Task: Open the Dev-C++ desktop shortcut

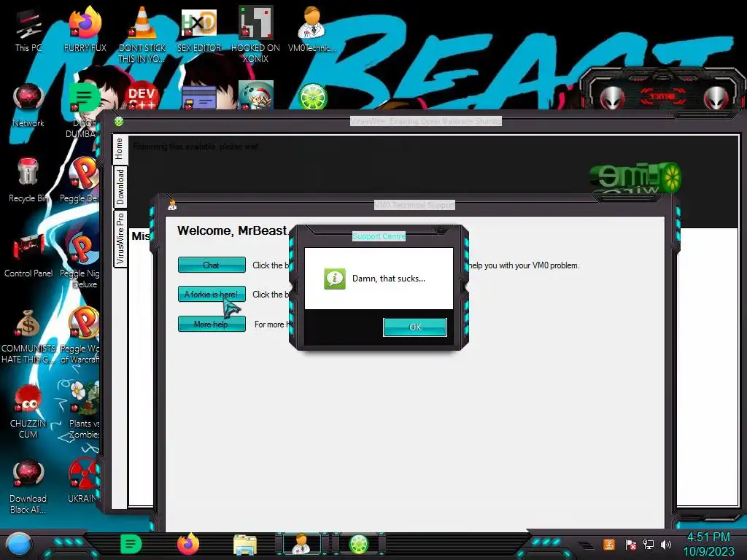Action: 142,97
